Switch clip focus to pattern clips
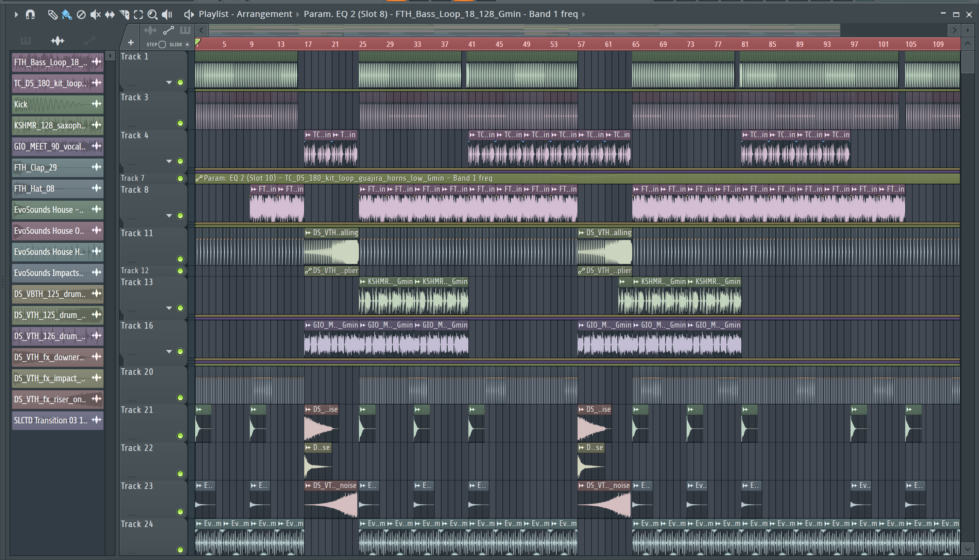The image size is (979, 560). click(x=185, y=30)
